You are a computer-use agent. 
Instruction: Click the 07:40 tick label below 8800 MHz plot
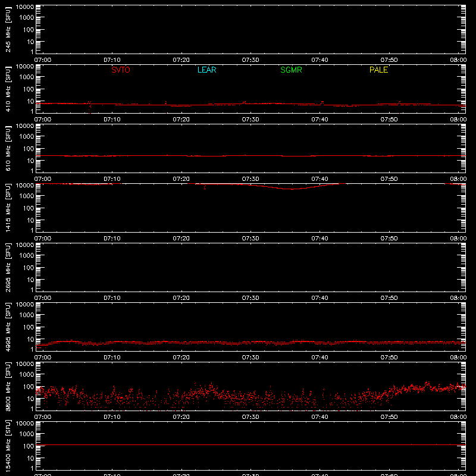(320, 417)
